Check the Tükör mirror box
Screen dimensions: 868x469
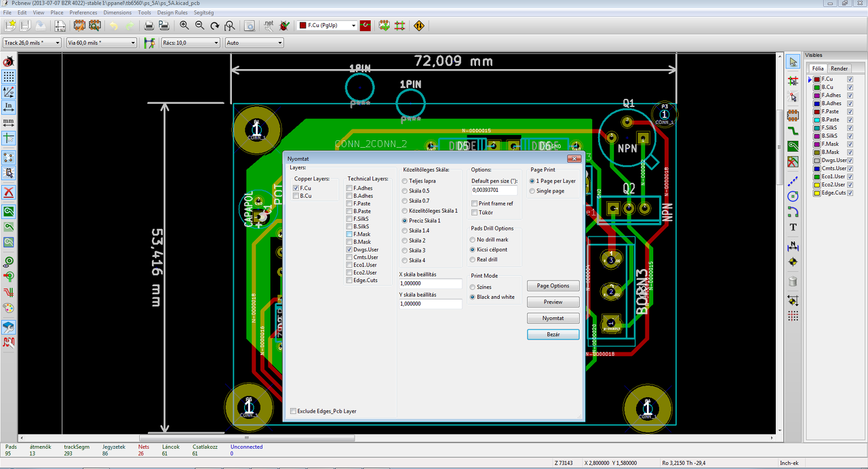click(x=474, y=213)
